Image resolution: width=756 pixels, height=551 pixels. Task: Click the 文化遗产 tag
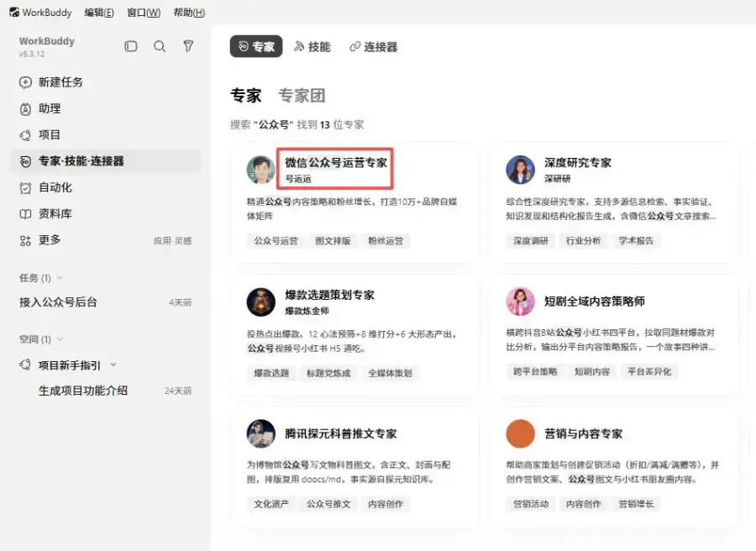point(271,504)
